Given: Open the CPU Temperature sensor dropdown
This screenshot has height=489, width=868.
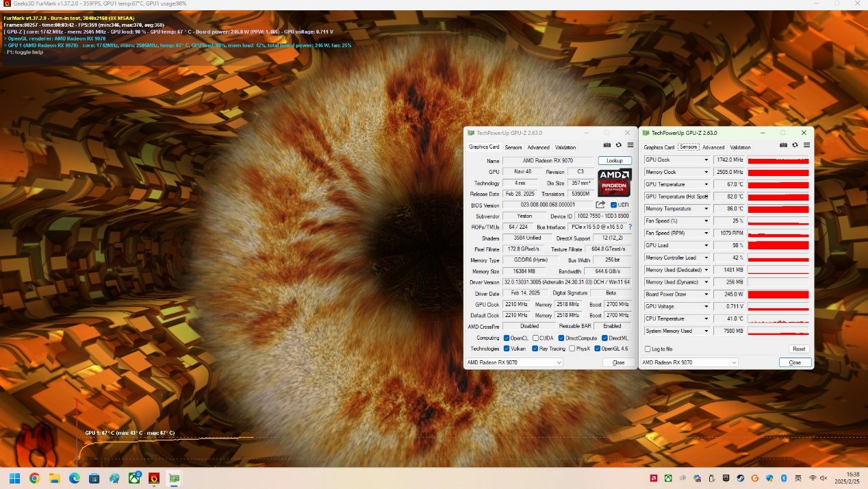Looking at the screenshot, I should [x=706, y=318].
